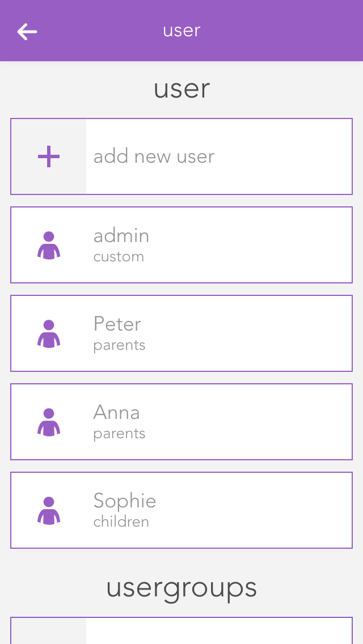The width and height of the screenshot is (363, 644).
Task: Tap the "user" title in purple header
Action: pos(181,31)
